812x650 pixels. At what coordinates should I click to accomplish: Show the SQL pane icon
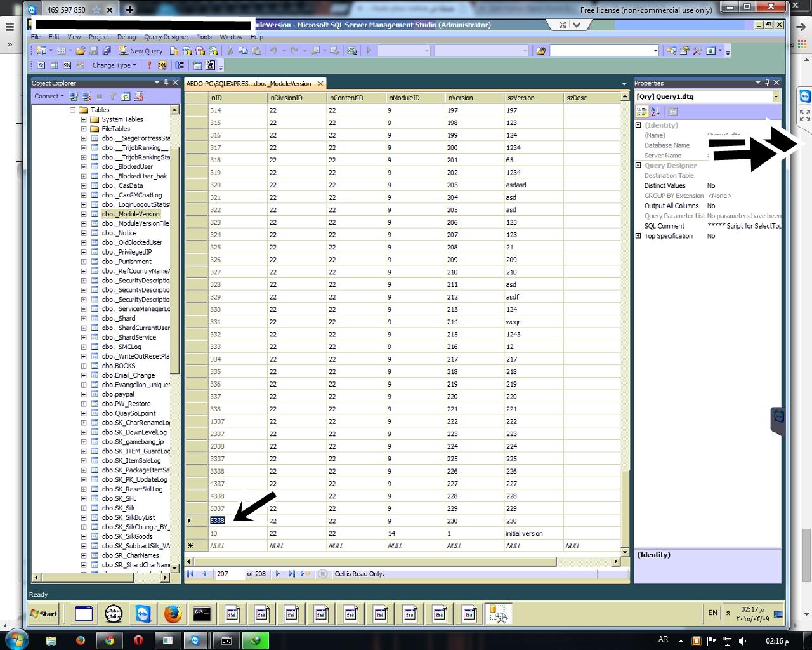point(67,65)
